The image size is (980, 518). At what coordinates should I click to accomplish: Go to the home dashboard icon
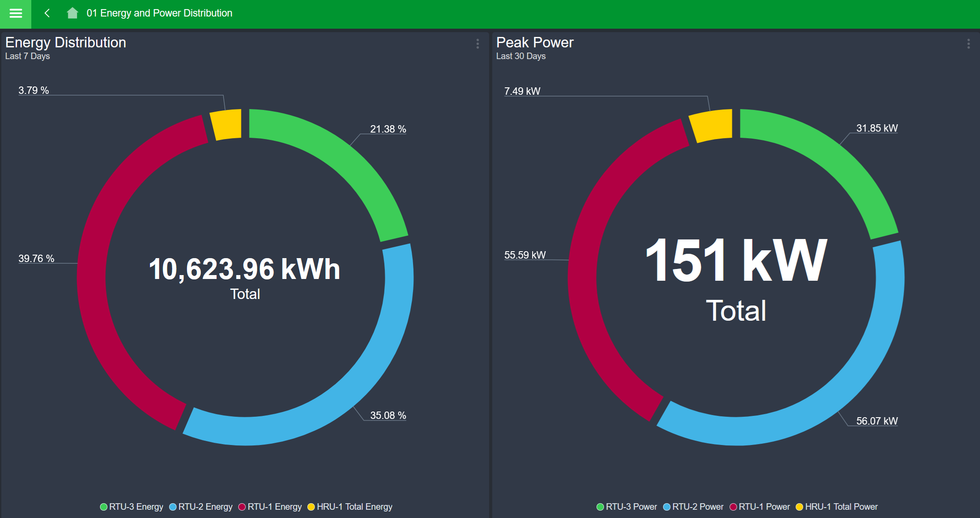(72, 13)
